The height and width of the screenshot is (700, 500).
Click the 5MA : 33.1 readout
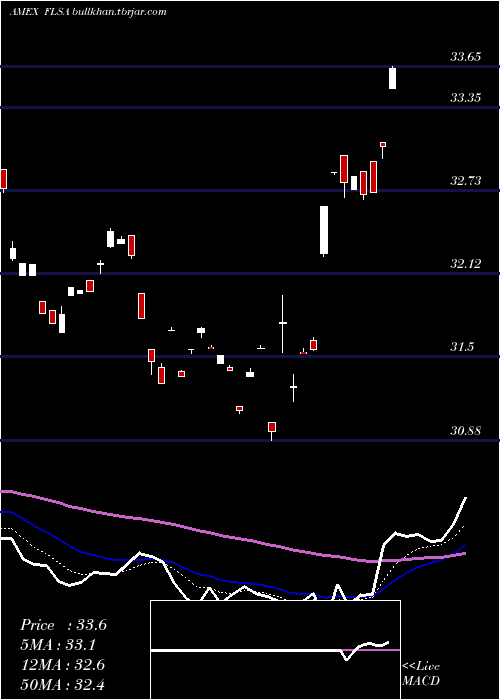click(58, 645)
